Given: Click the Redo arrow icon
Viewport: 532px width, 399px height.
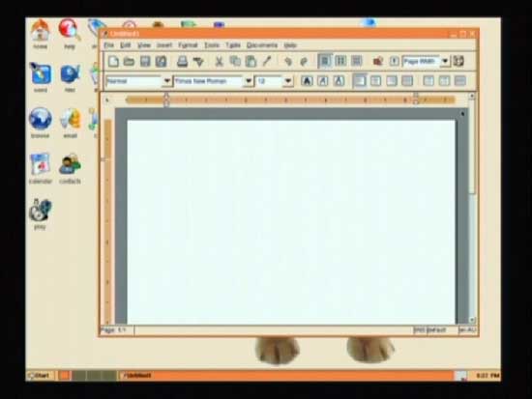Looking at the screenshot, I should (x=304, y=62).
